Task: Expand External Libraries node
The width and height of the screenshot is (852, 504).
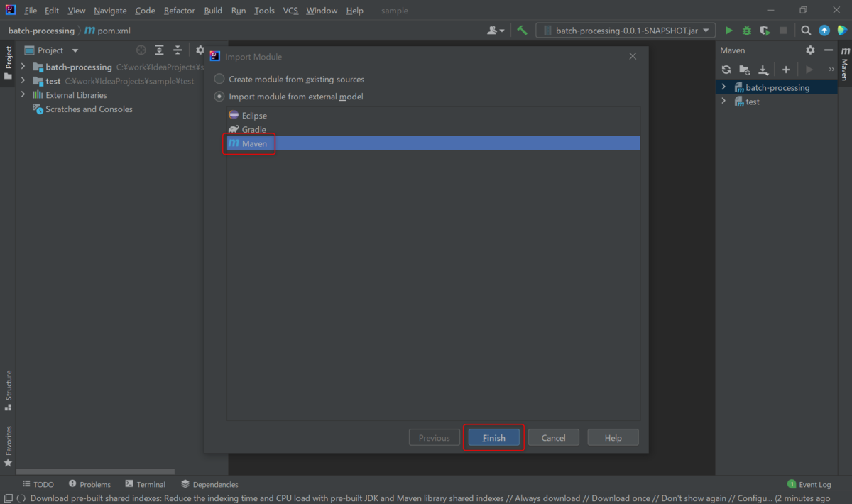Action: coord(23,95)
